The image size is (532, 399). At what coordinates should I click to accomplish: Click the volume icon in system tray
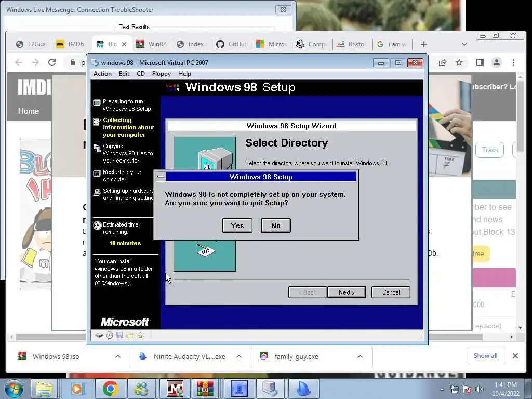pyautogui.click(x=480, y=389)
